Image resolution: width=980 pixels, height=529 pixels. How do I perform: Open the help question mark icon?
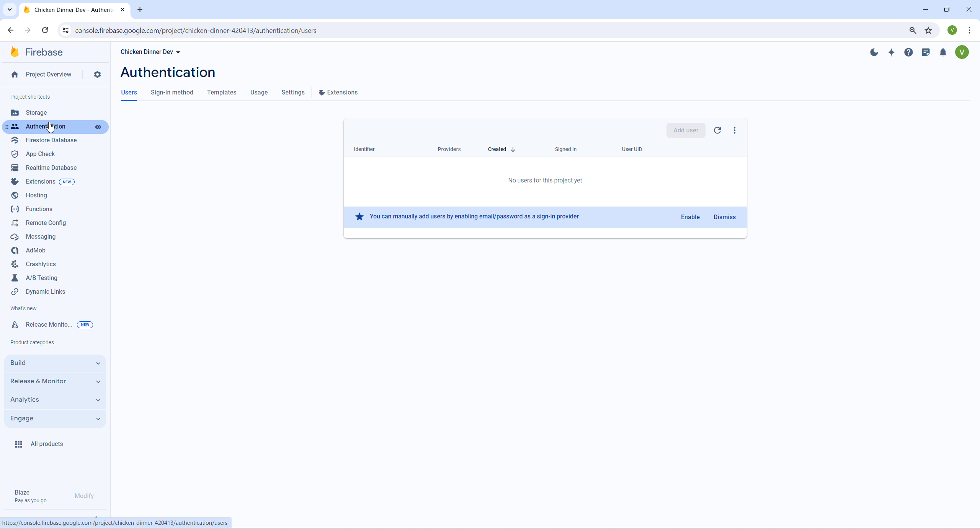click(x=908, y=52)
